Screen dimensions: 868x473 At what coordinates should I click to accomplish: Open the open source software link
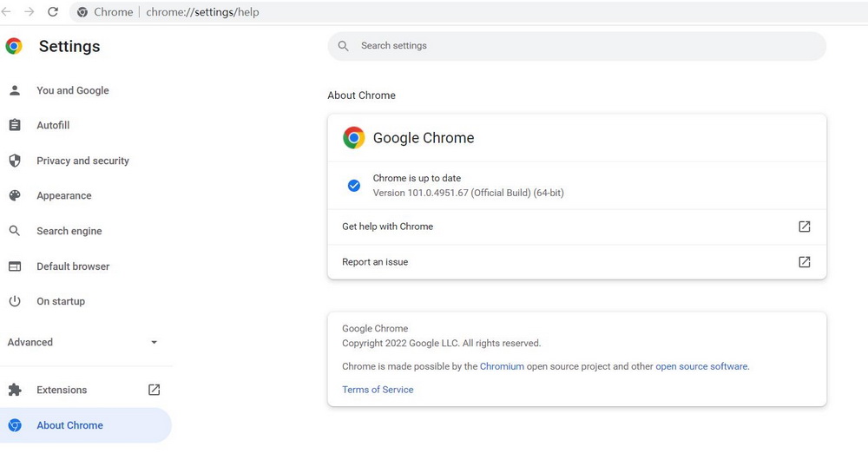pos(701,366)
